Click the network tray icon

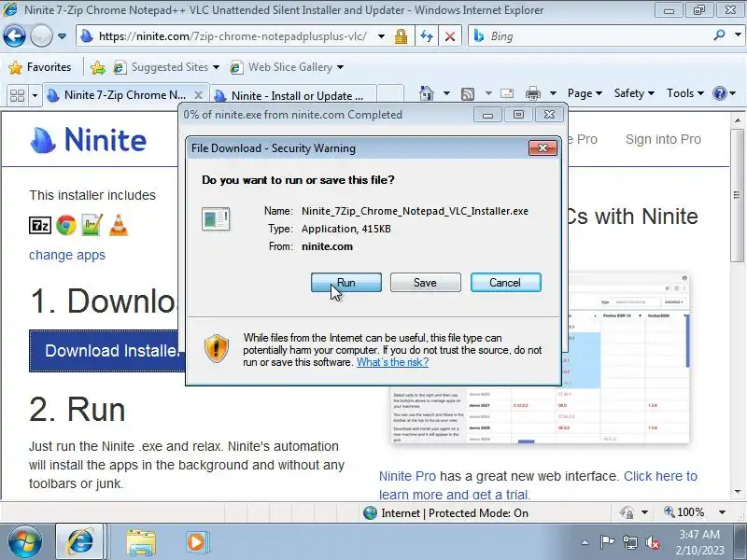[629, 542]
